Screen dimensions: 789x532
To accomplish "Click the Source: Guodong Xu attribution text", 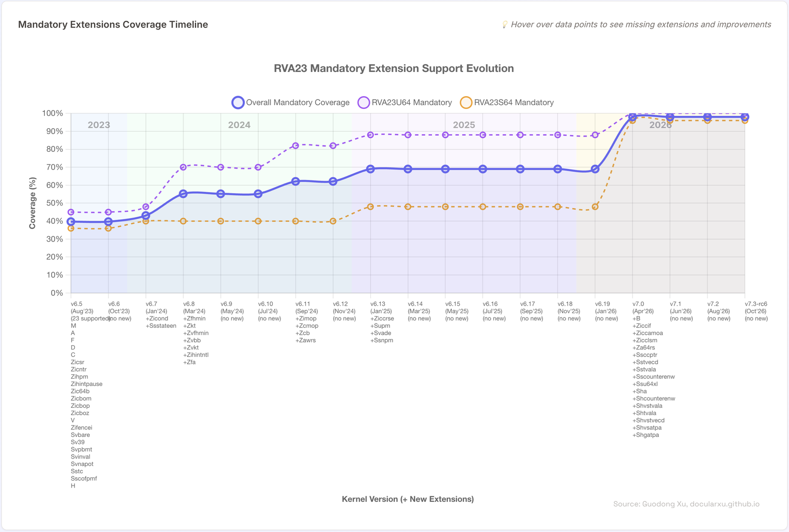I will (686, 504).
